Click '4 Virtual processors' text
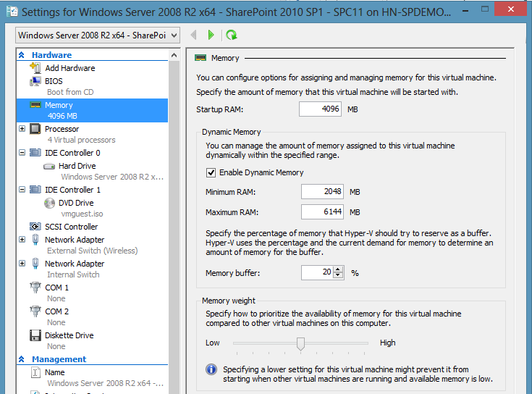The height and width of the screenshot is (394, 532). pyautogui.click(x=81, y=140)
